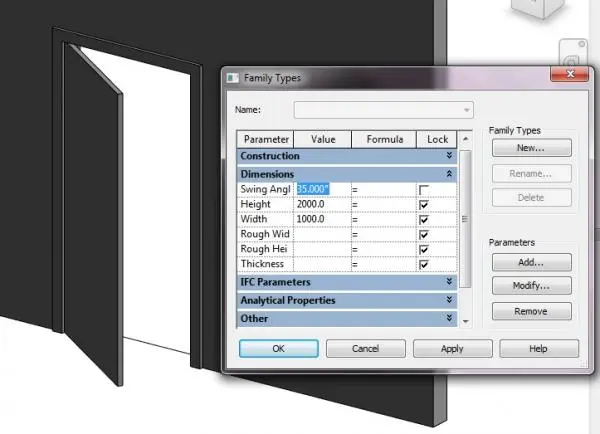Click the Formula column header

[384, 139]
